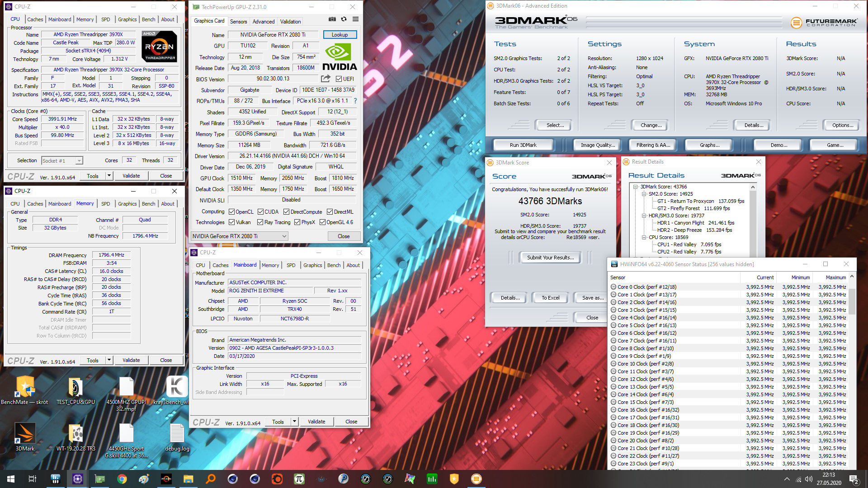Toggle the PhysX checkbox

297,222
